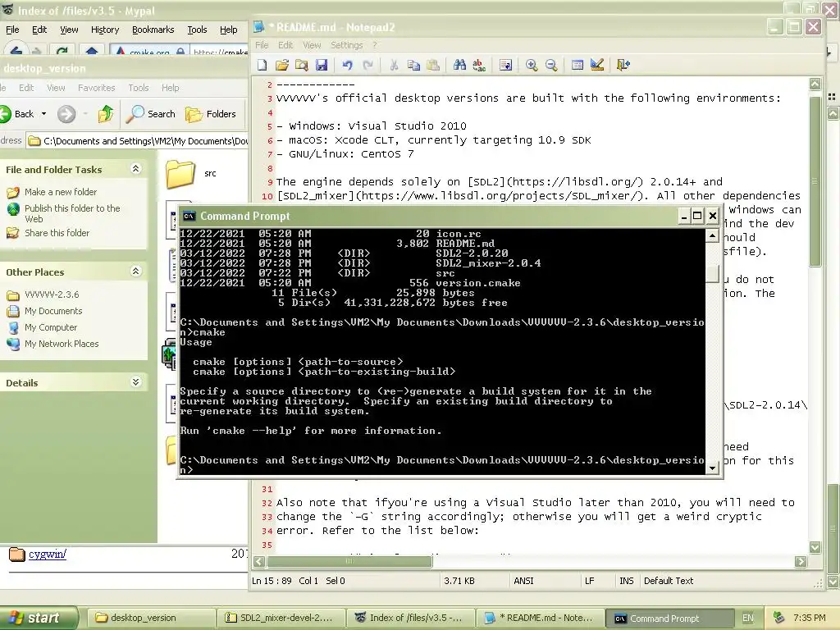Click the New document icon in Notepad2
The image size is (840, 630).
pyautogui.click(x=262, y=65)
